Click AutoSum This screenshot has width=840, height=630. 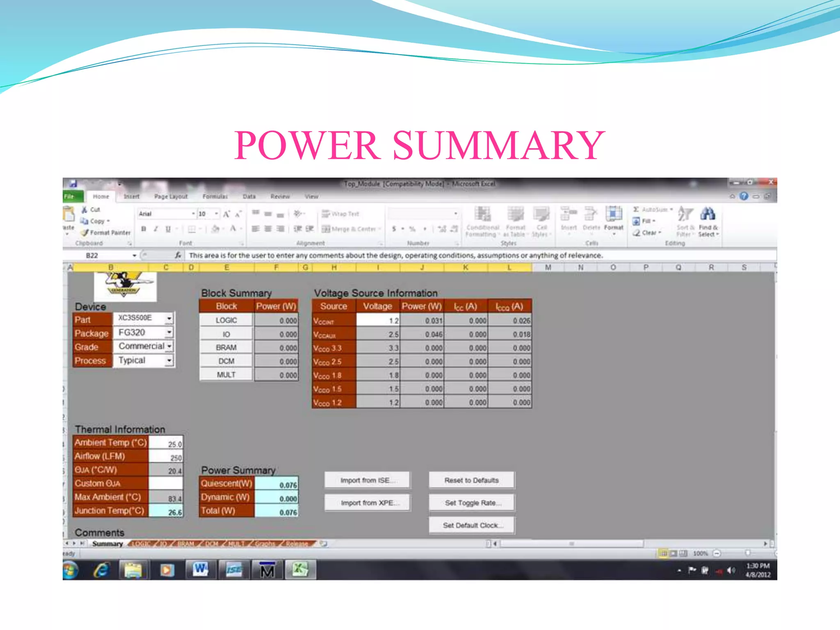click(652, 210)
